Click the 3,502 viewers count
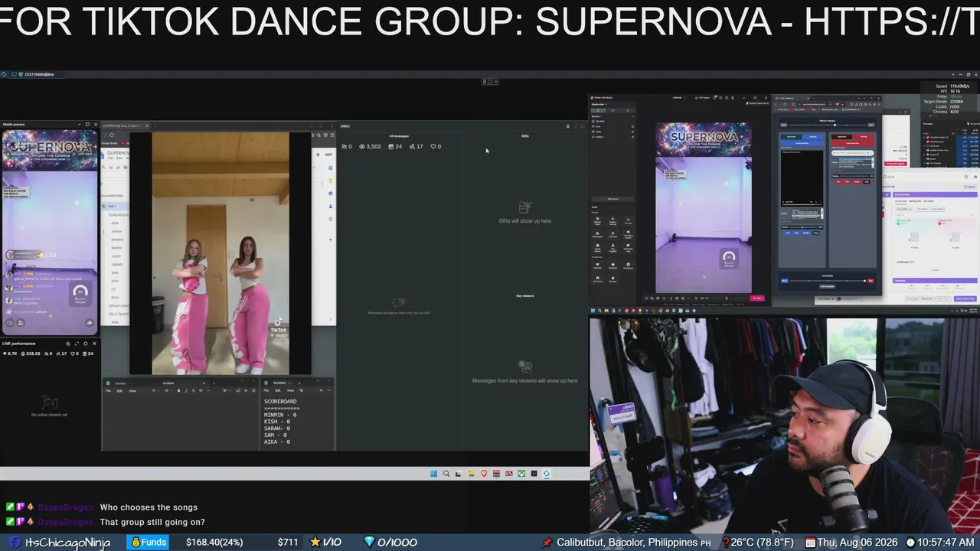This screenshot has height=551, width=980. click(371, 146)
